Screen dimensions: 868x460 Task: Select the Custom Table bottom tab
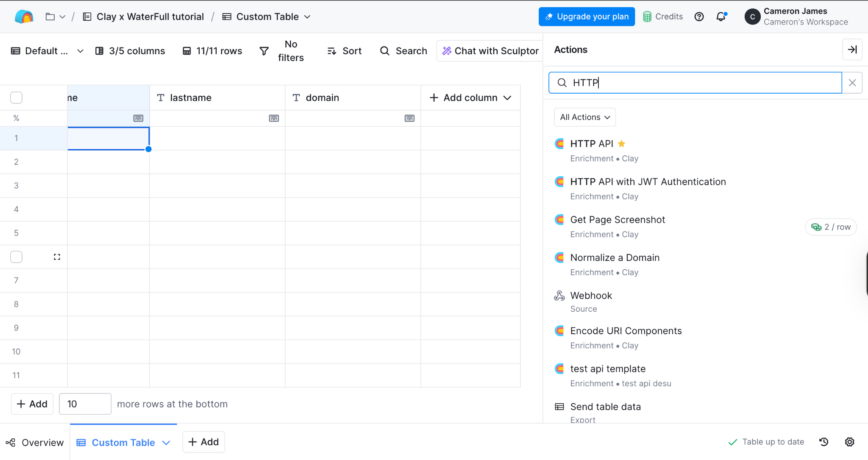[x=123, y=442]
